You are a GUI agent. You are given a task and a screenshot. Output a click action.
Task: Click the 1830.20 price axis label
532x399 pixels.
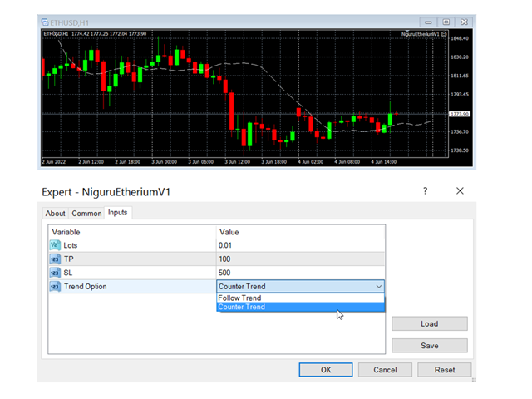pos(460,57)
